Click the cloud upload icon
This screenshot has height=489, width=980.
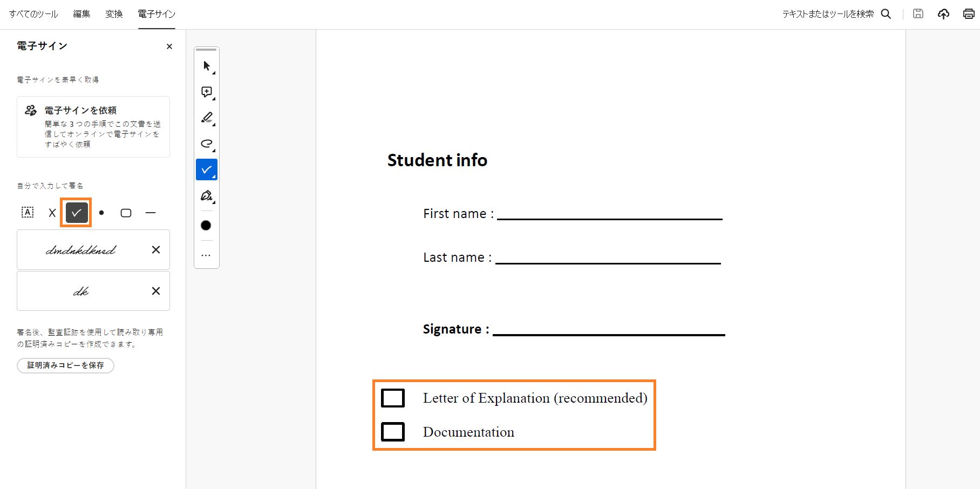point(943,14)
